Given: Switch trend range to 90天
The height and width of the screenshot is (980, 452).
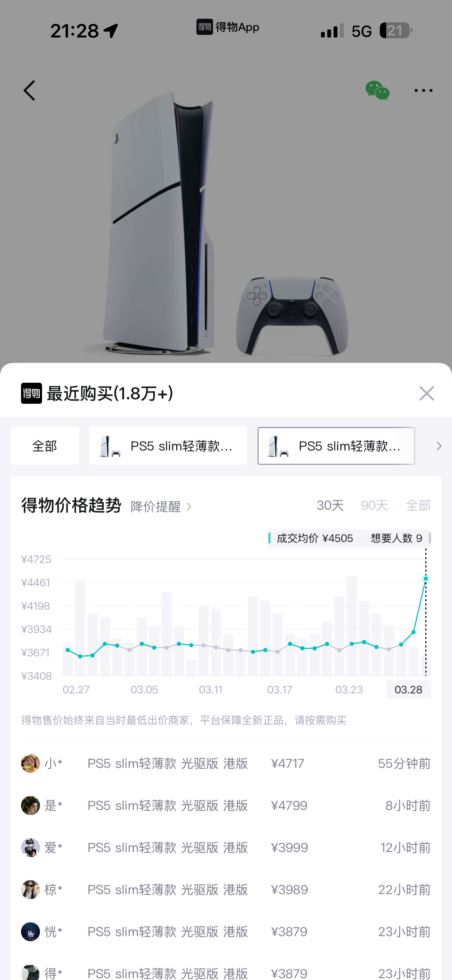Looking at the screenshot, I should 374,506.
